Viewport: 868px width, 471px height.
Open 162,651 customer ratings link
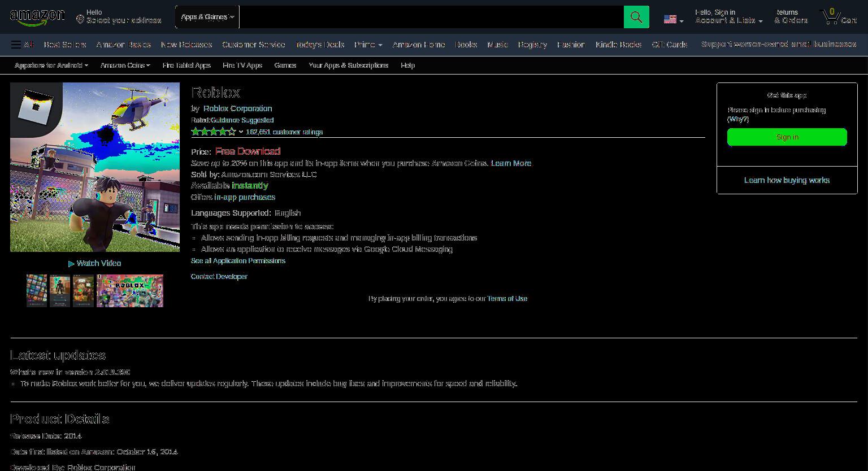(x=284, y=132)
